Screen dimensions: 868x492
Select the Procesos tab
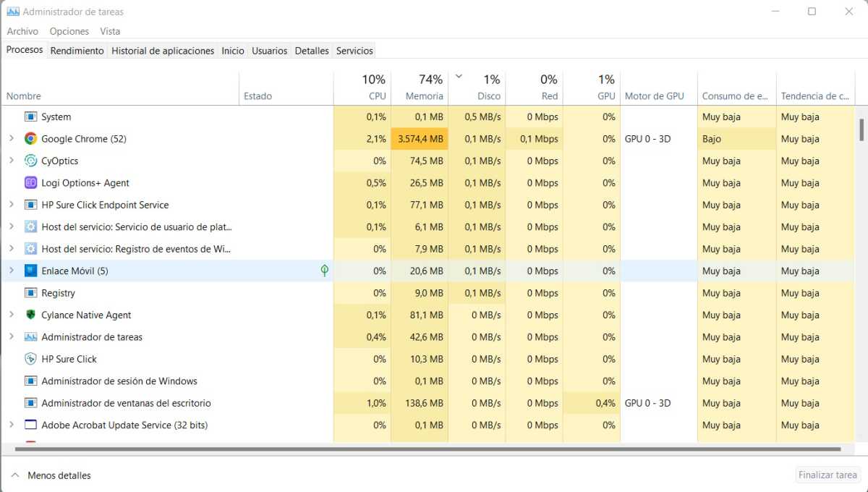tap(25, 50)
